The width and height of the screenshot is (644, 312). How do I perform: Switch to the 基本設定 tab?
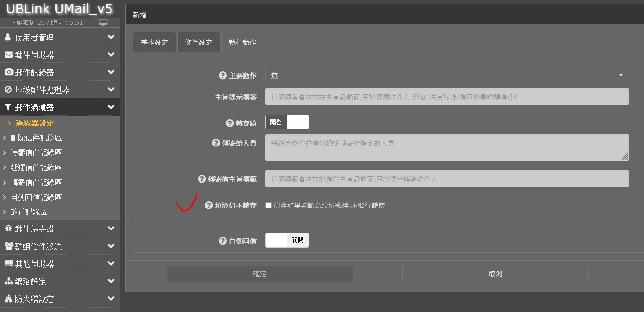point(154,42)
